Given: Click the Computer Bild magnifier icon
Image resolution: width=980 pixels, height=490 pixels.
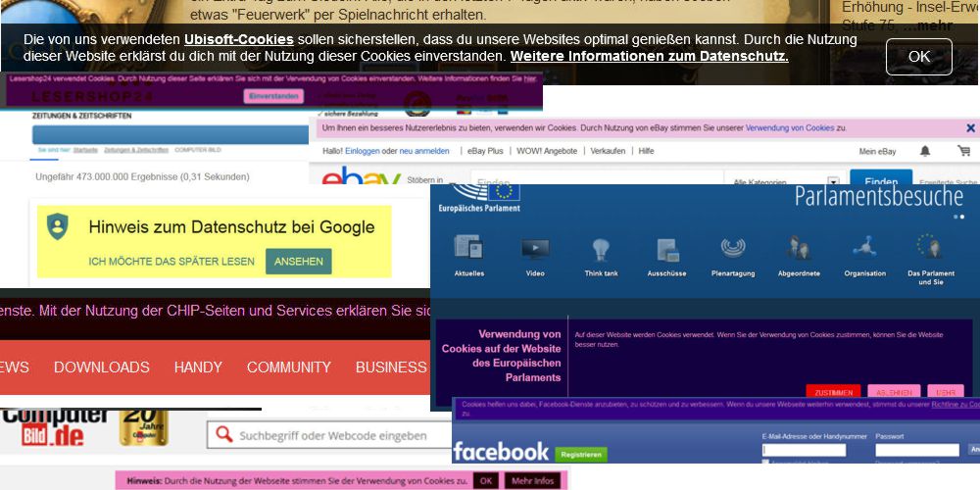Looking at the screenshot, I should point(223,434).
